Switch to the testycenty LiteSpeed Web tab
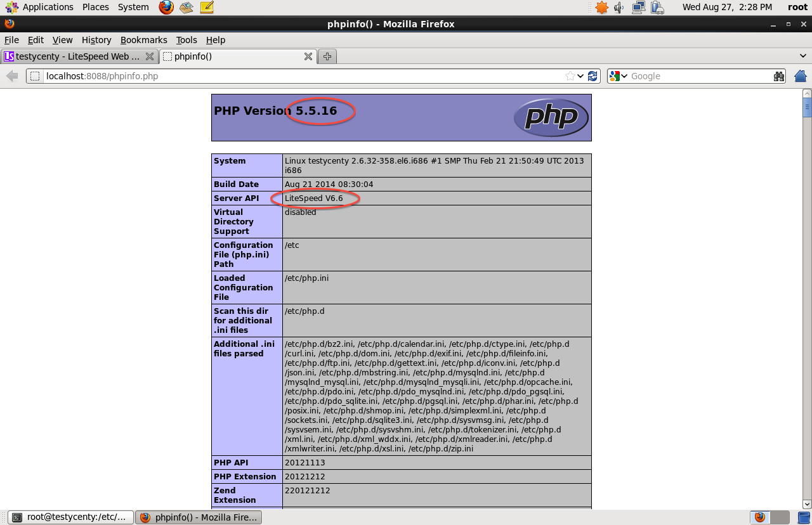Screen dimensions: 812x525 coord(79,56)
